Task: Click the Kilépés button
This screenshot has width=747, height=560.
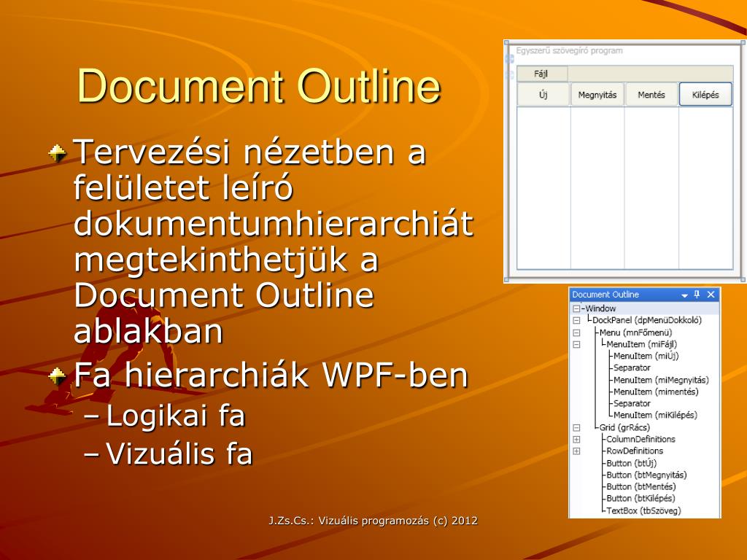Action: tap(705, 94)
